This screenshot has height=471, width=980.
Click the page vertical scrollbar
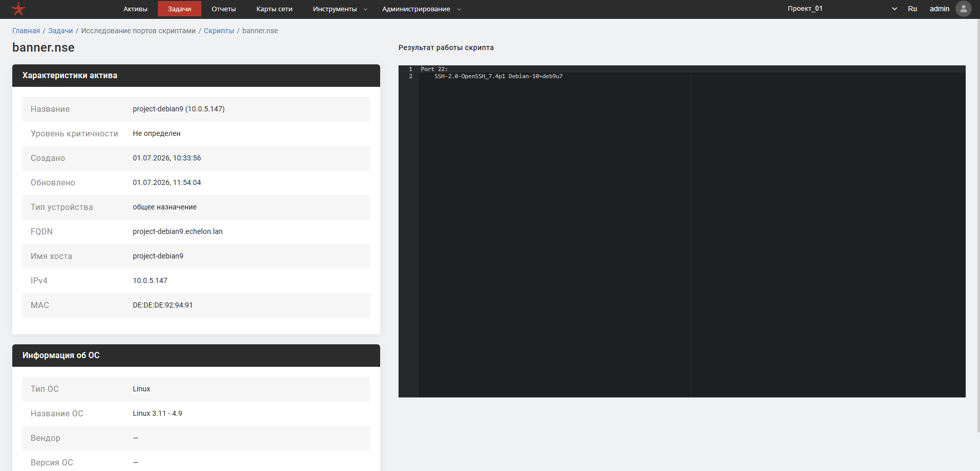tap(977, 225)
